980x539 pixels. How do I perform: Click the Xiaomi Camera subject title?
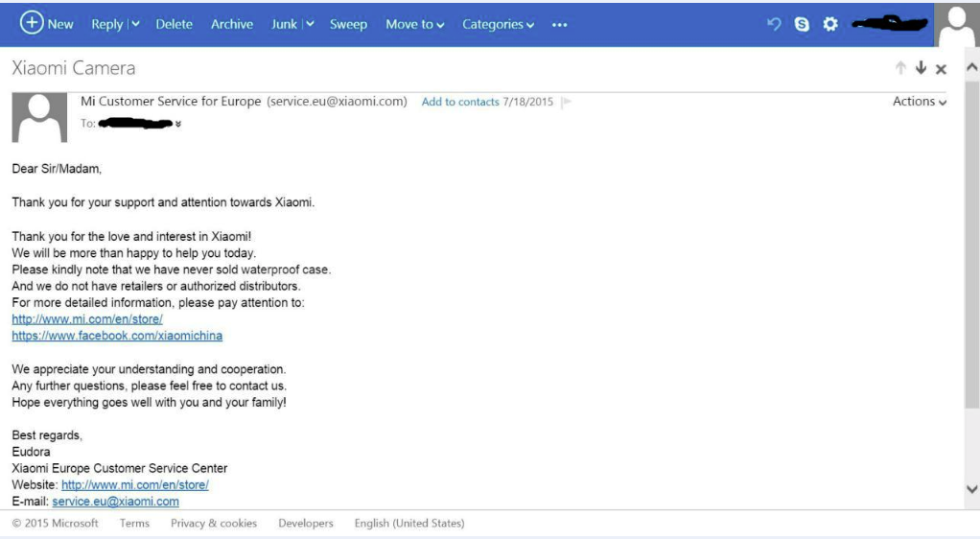click(74, 68)
